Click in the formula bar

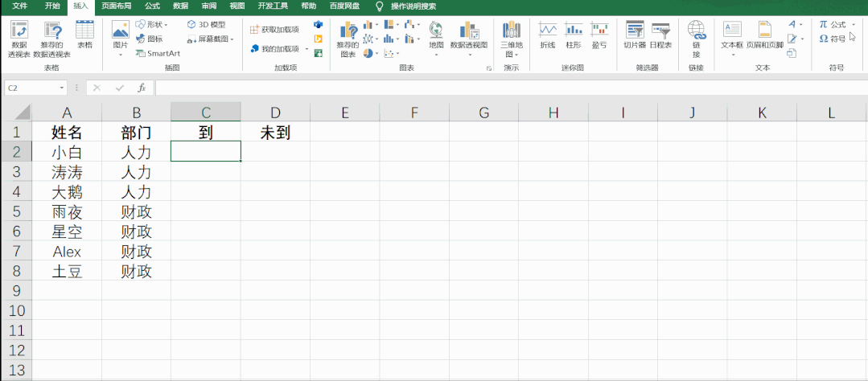tap(510, 88)
